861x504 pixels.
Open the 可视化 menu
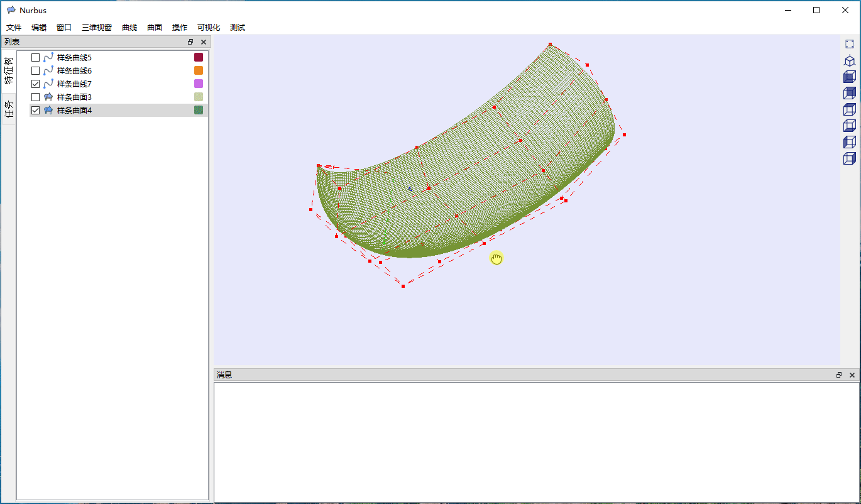click(x=209, y=28)
